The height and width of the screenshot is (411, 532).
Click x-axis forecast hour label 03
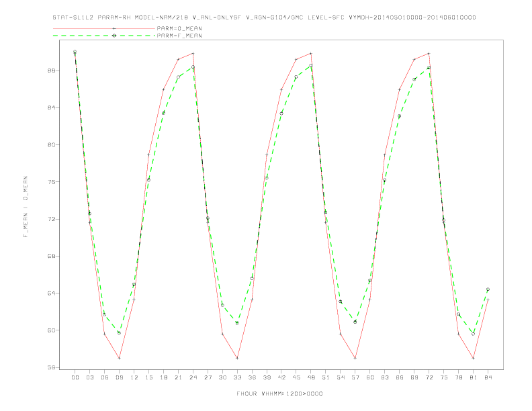pyautogui.click(x=89, y=377)
